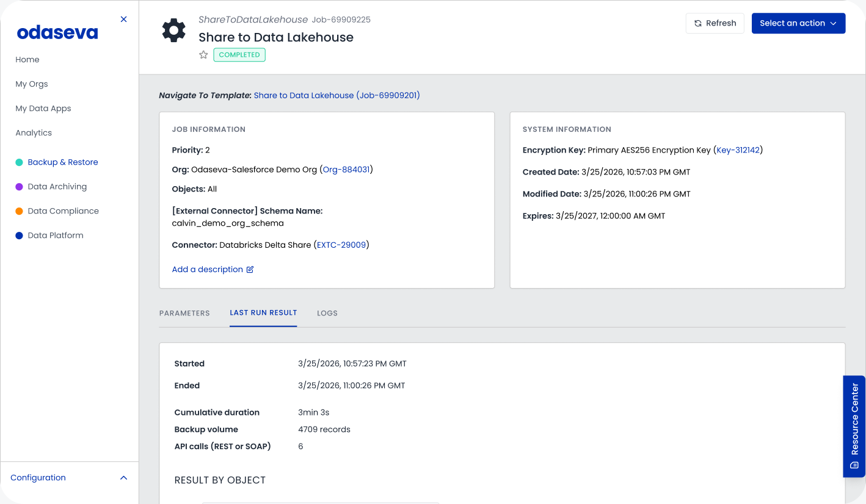Click the blue Data Platform dot
This screenshot has height=504, width=866.
19,236
